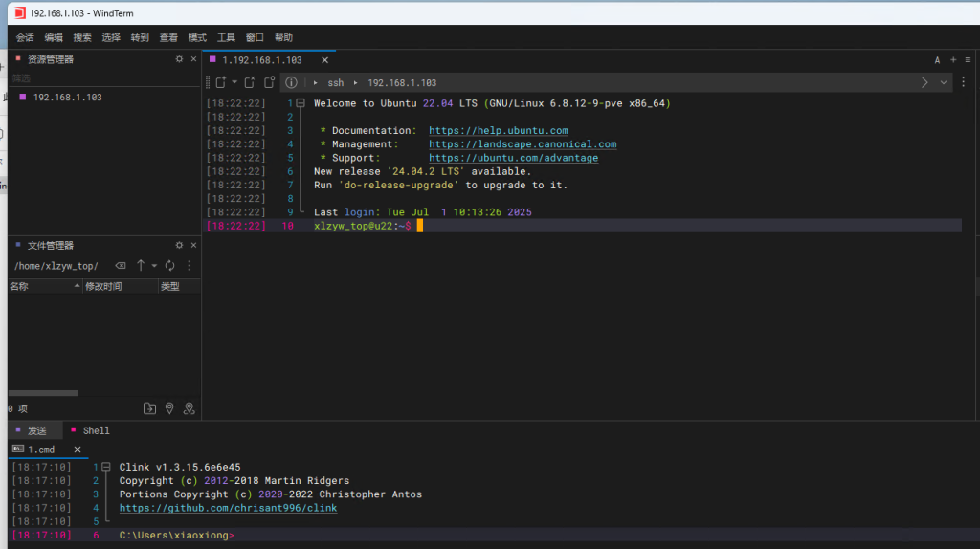Image resolution: width=980 pixels, height=549 pixels.
Task: Expand the address bar dropdown chevron
Action: (x=944, y=82)
